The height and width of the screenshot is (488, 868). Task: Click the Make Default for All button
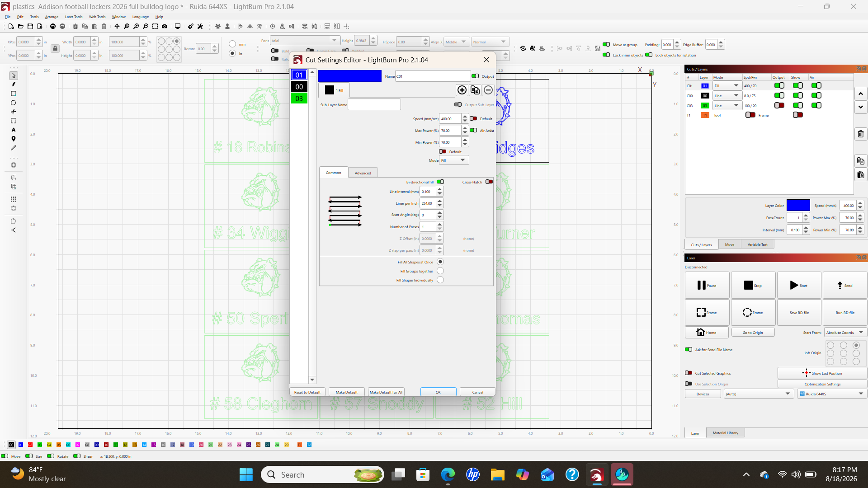tap(386, 392)
